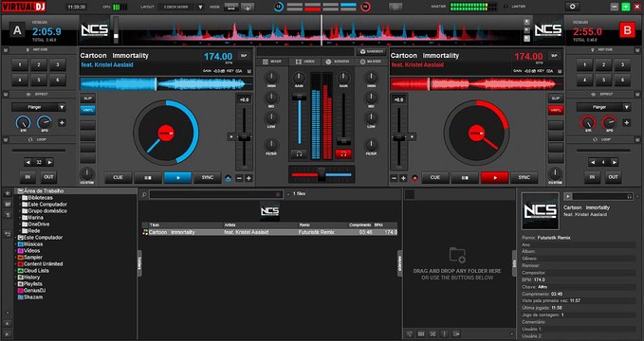This screenshot has height=341, width=644.
Task: Open LAYOUT 2 deck mixer dropdown
Action: coord(182,7)
